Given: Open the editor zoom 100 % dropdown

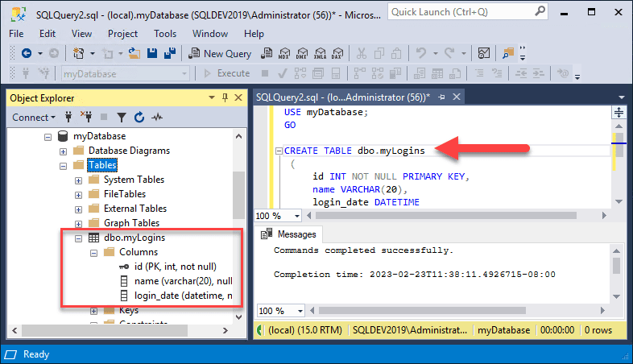Looking at the screenshot, I should [297, 216].
